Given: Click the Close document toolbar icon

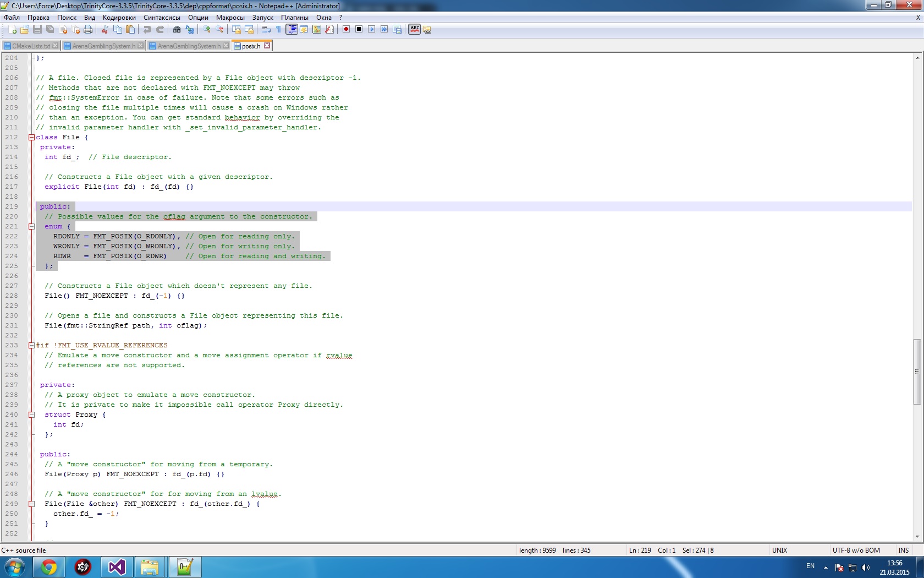Looking at the screenshot, I should point(63,30).
